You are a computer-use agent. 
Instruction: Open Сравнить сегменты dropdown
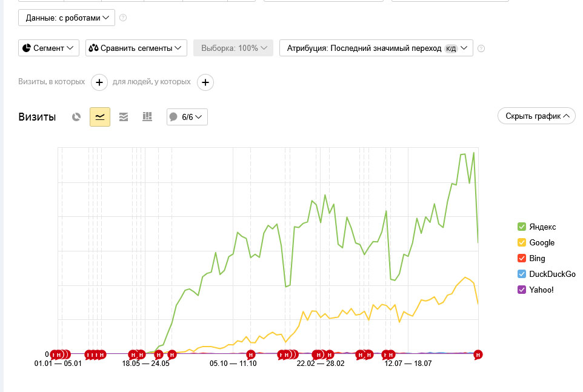click(136, 48)
